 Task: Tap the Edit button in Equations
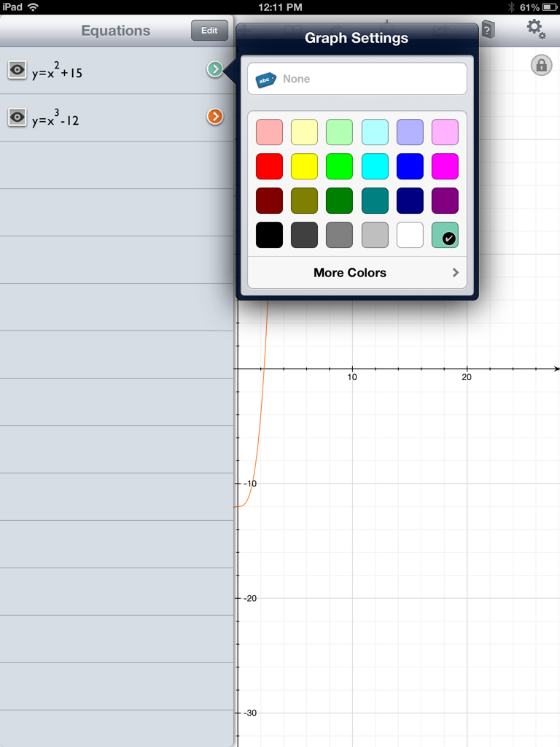pyautogui.click(x=209, y=31)
